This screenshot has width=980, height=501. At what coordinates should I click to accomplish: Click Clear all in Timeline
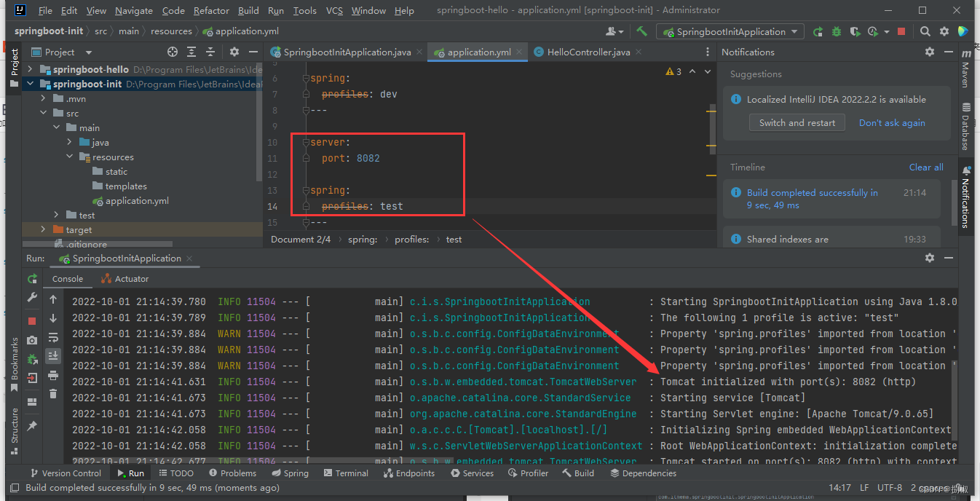click(926, 167)
